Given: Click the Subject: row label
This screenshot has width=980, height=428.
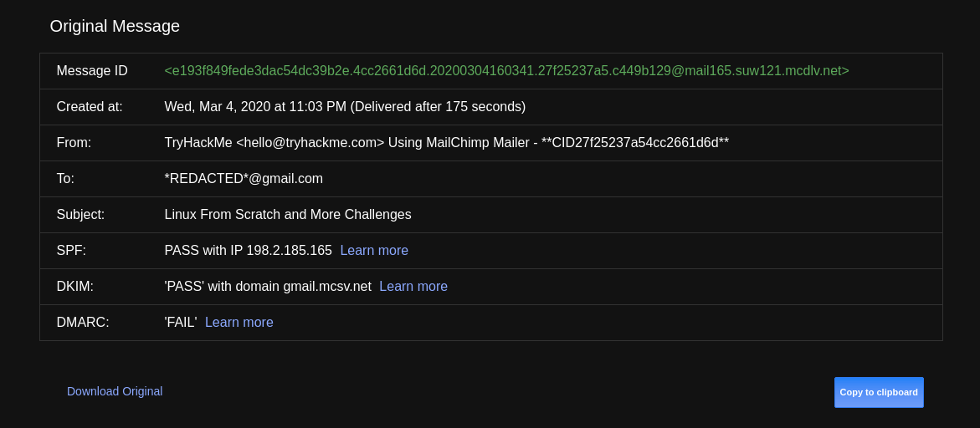Looking at the screenshot, I should [80, 215].
